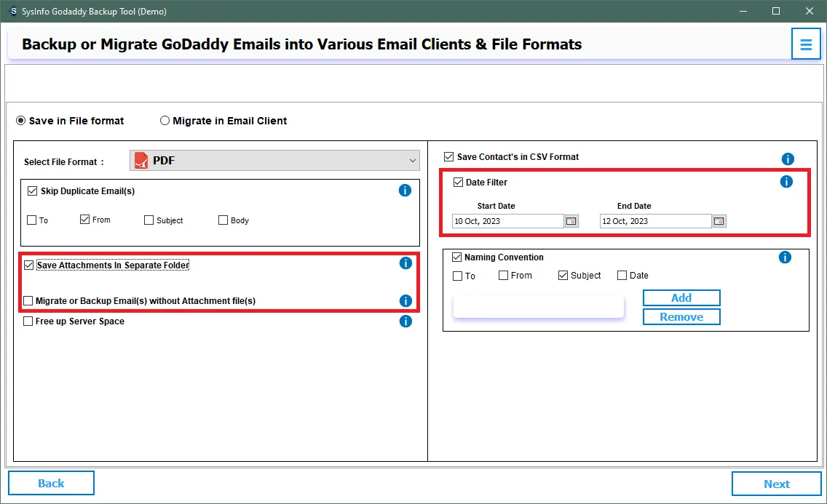Screen dimensions: 827x504
Task: Open the End Date calendar picker icon
Action: point(719,221)
